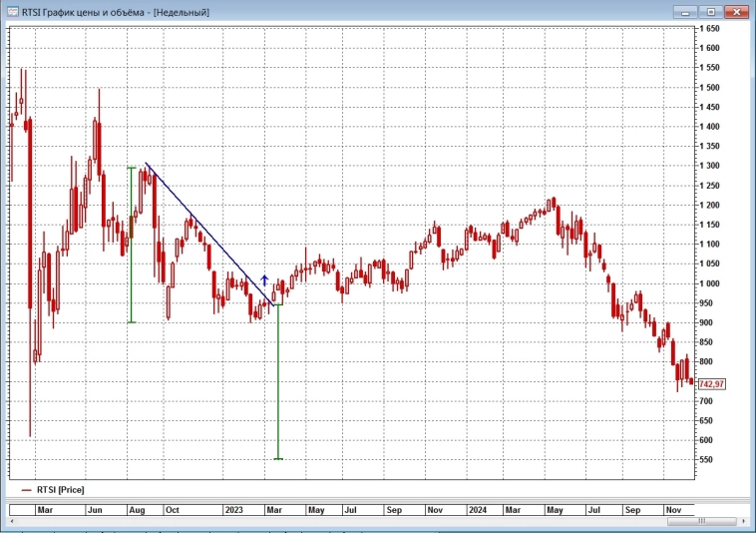Select the long green vertical measurement line
The height and width of the screenshot is (533, 756).
click(x=278, y=381)
